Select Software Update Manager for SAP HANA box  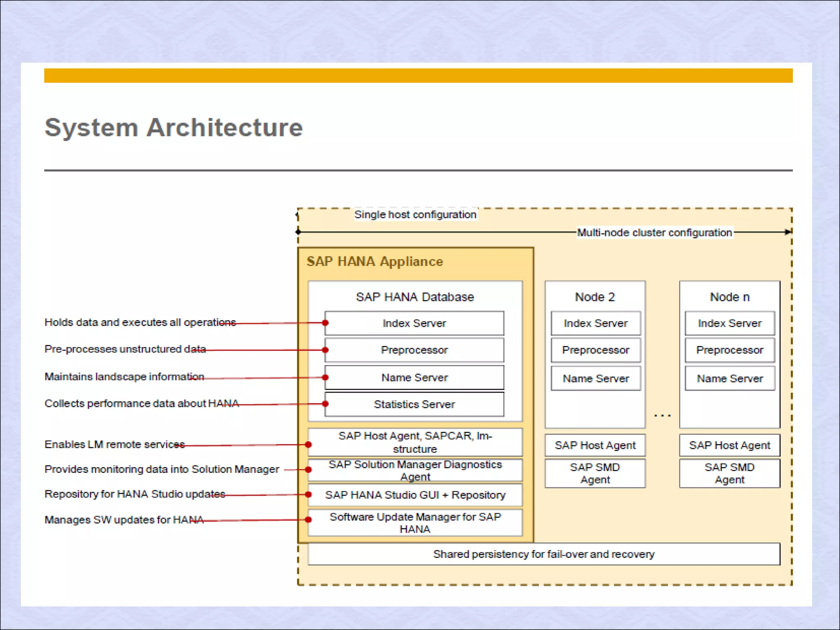click(415, 523)
